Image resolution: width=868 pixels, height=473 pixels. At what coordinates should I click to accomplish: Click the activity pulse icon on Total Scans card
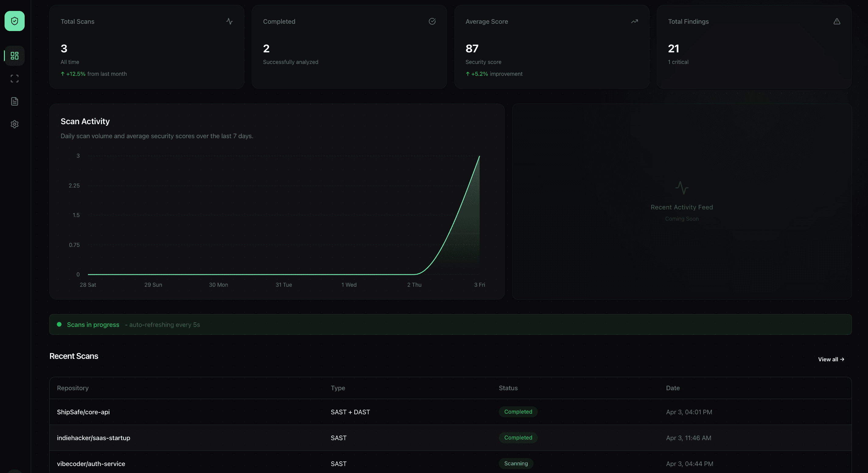(229, 21)
